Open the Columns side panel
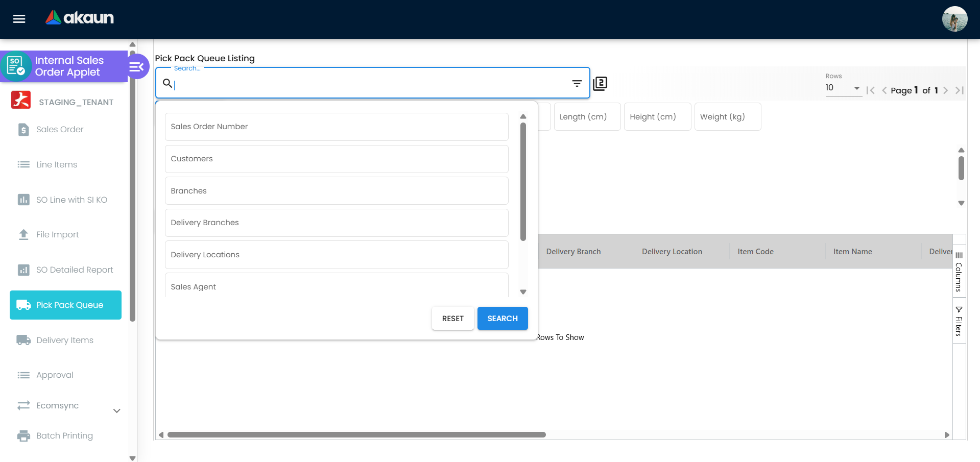Image resolution: width=980 pixels, height=462 pixels. tap(959, 271)
